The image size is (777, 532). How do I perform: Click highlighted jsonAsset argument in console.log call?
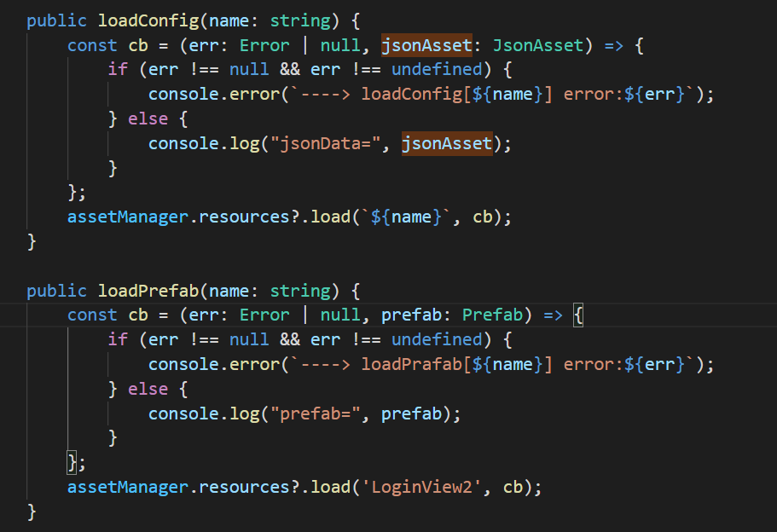[x=447, y=143]
